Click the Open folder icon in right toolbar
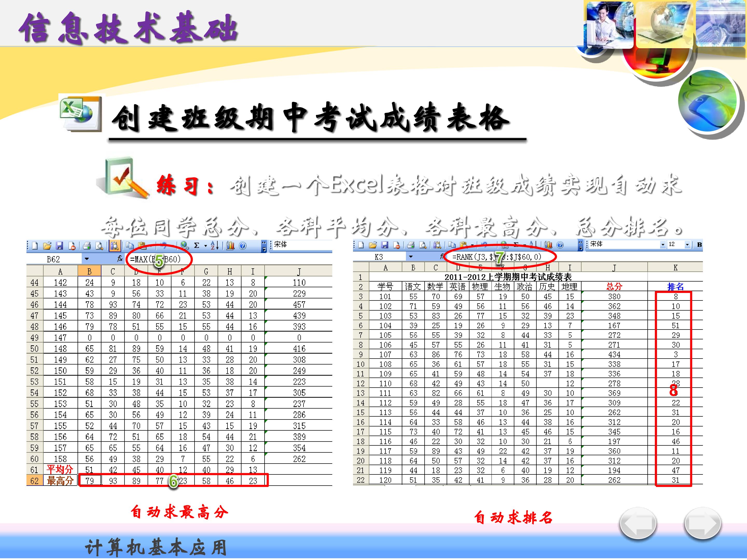Viewport: 747px width, 560px height. point(373,245)
